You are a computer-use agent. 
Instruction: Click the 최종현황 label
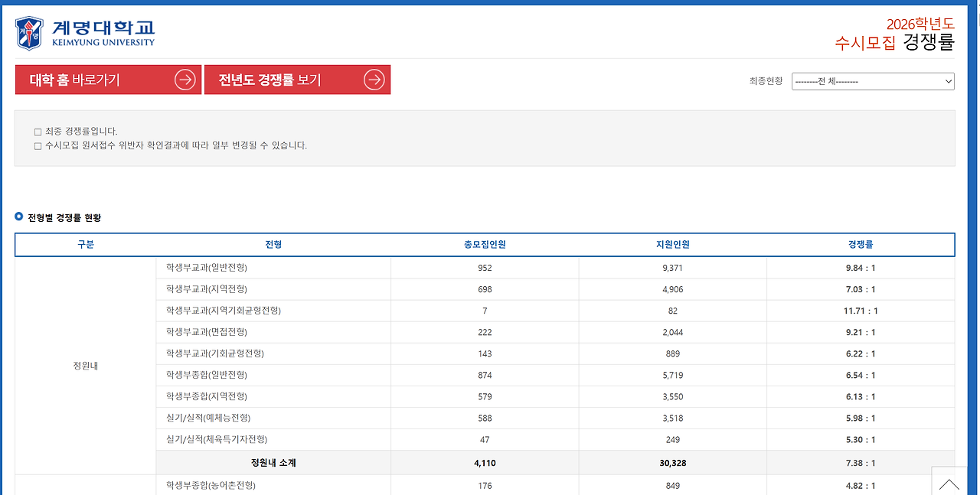click(x=766, y=81)
